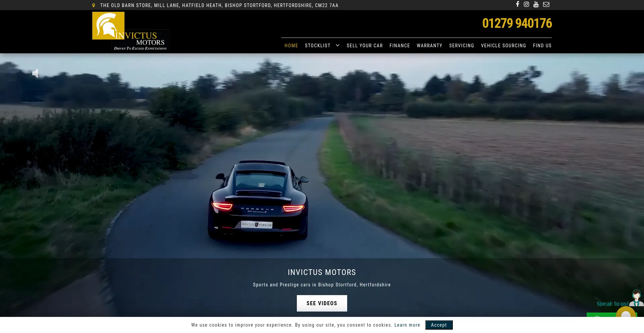Call the 01279 940176 phone number

click(517, 23)
